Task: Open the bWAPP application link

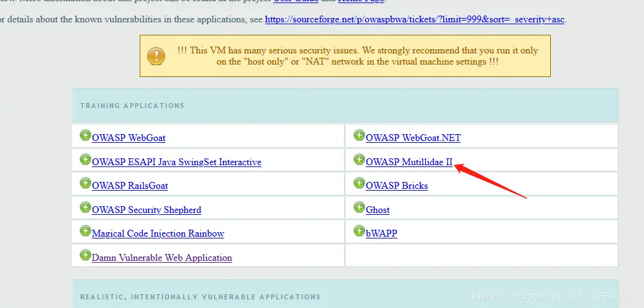Action: click(x=381, y=234)
